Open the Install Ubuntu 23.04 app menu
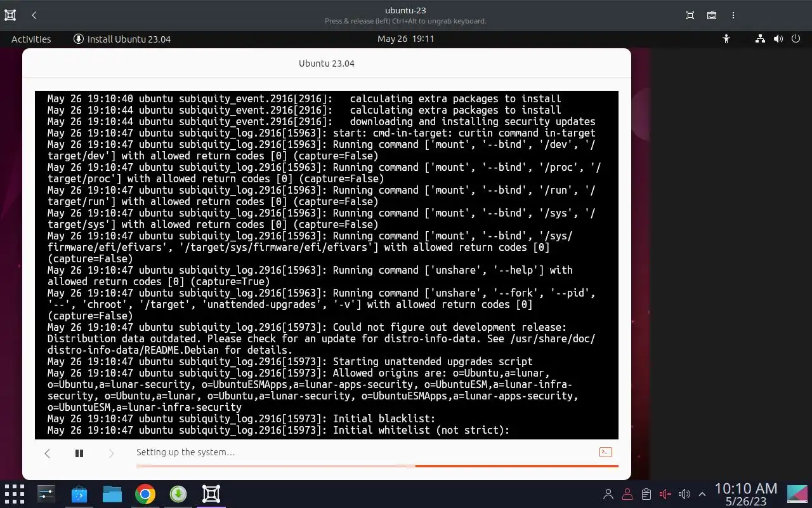 coord(122,39)
